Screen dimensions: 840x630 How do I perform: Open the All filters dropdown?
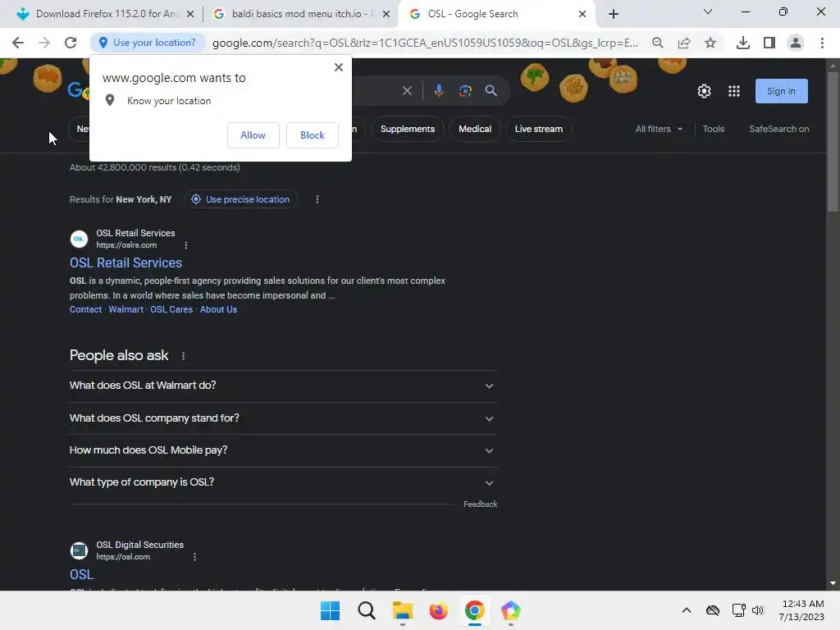[x=659, y=129]
